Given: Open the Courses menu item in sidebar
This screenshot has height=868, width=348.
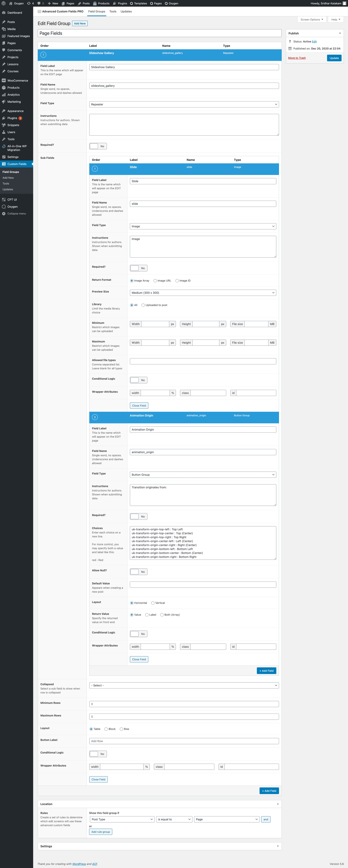Looking at the screenshot, I should pos(13,71).
